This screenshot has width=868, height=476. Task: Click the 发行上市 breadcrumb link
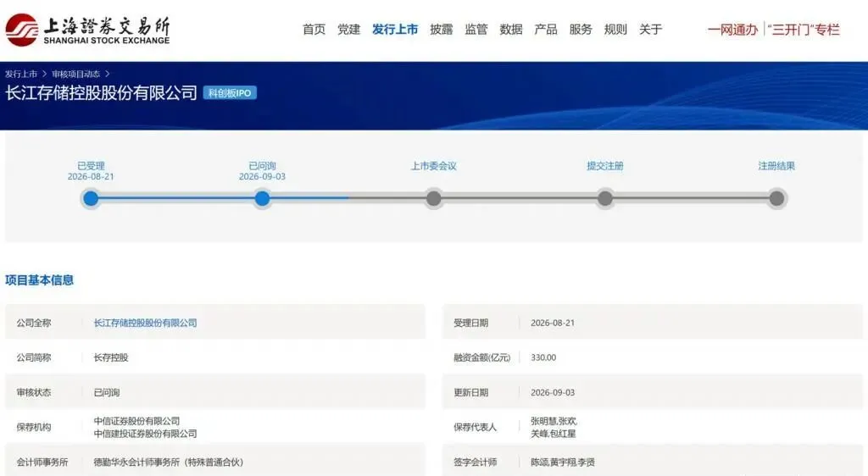(21, 74)
